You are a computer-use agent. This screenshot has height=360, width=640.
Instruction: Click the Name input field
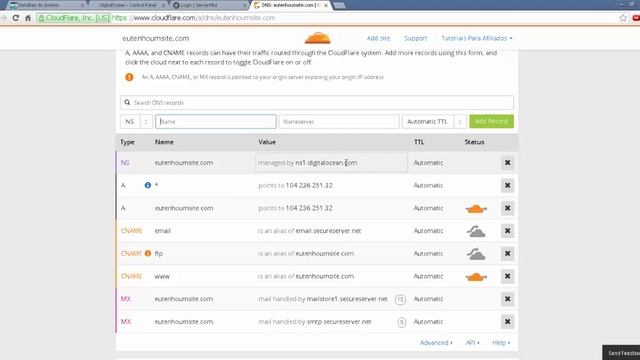click(216, 122)
